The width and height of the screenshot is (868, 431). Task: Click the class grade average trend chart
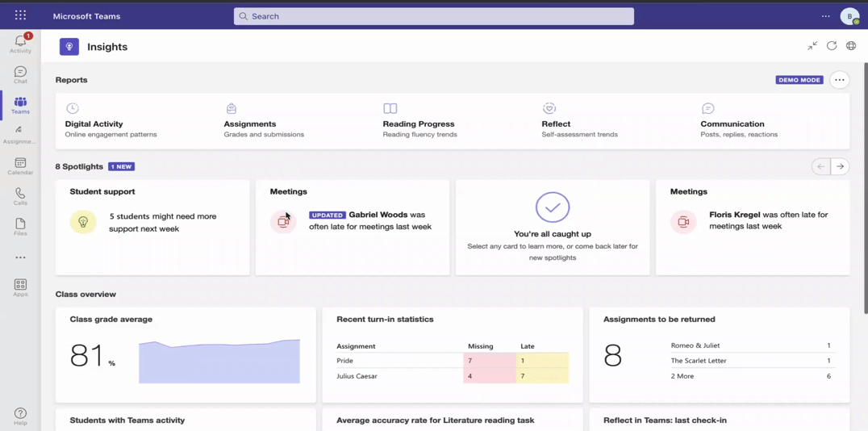click(x=219, y=361)
